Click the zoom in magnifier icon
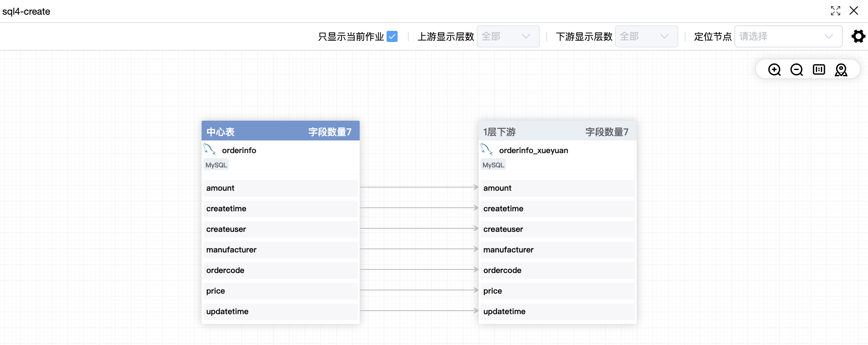 click(774, 70)
